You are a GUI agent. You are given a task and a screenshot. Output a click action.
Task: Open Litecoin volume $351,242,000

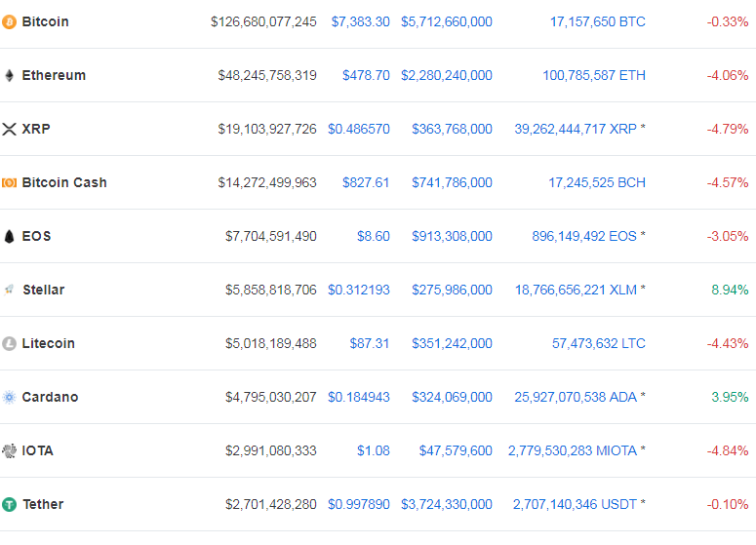[452, 343]
